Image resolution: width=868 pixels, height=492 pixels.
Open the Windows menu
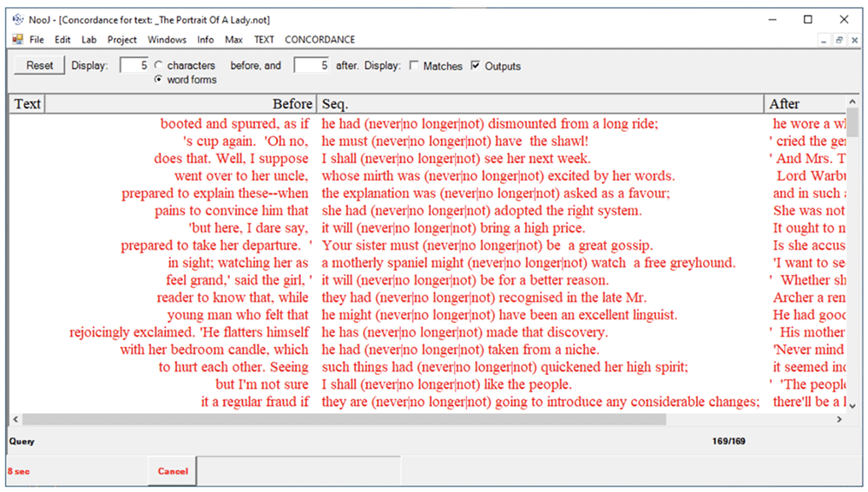pyautogui.click(x=167, y=39)
